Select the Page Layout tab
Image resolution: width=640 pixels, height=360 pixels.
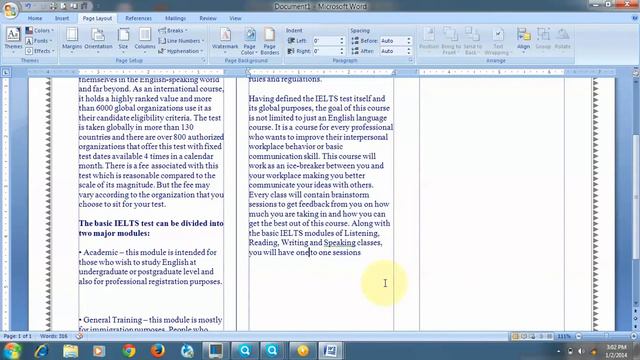click(x=97, y=18)
